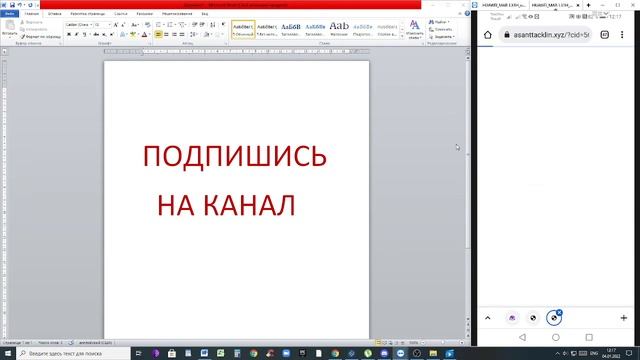Viewport: 640px width, 360px height.
Task: Apply yellow text highlight color
Action: click(133, 35)
